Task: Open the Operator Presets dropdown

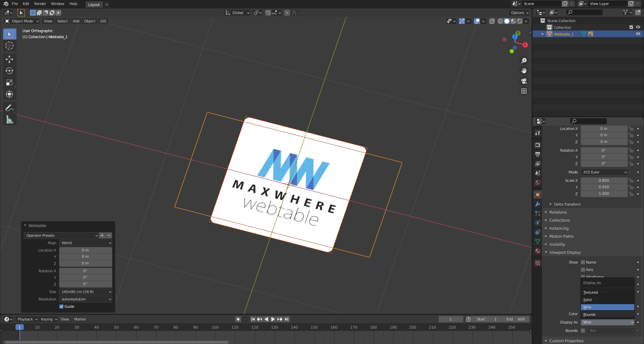Action: (x=61, y=235)
